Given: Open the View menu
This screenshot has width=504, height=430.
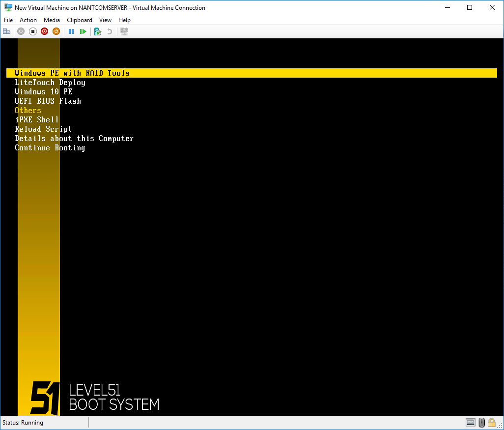Looking at the screenshot, I should tap(105, 20).
